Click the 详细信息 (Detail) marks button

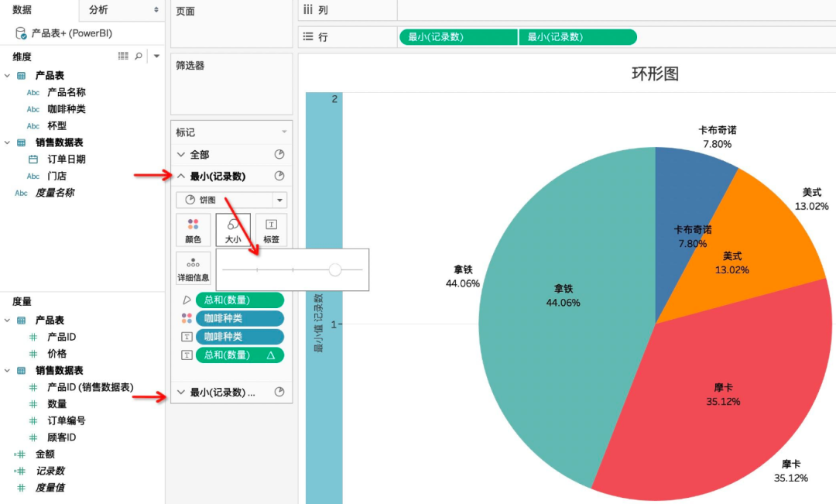click(193, 268)
